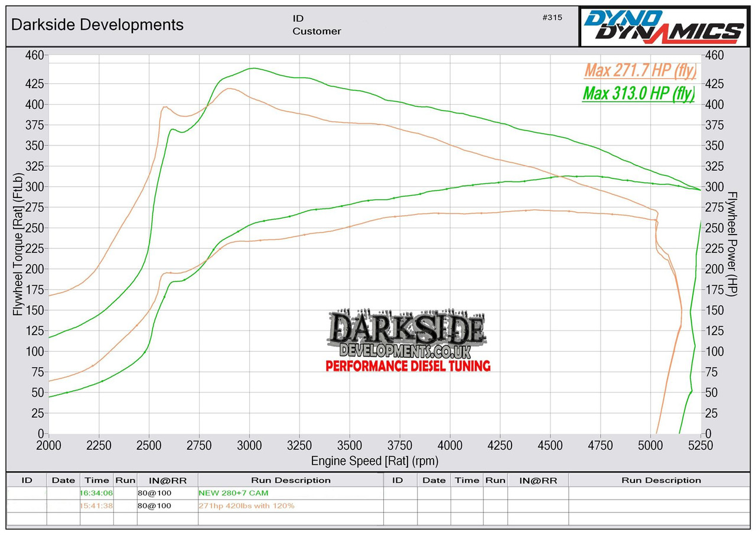Select run time '15:41:38' cell

[x=96, y=506]
